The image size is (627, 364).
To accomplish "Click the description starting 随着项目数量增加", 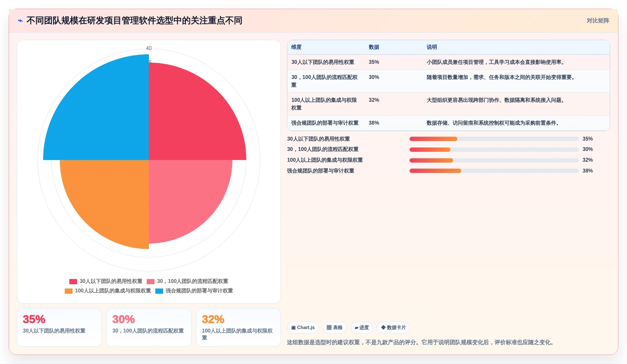I will 501,78.
